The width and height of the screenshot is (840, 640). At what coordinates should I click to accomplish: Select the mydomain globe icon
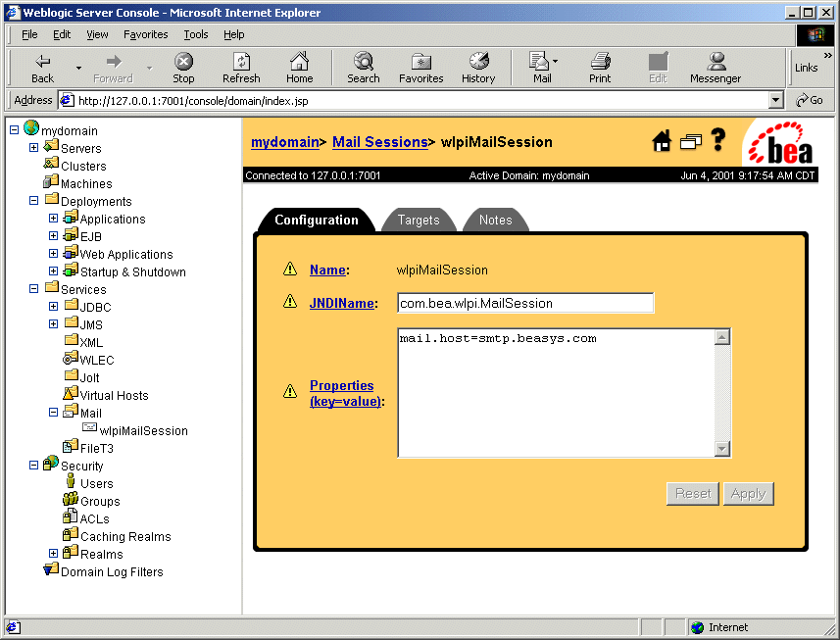(x=31, y=128)
